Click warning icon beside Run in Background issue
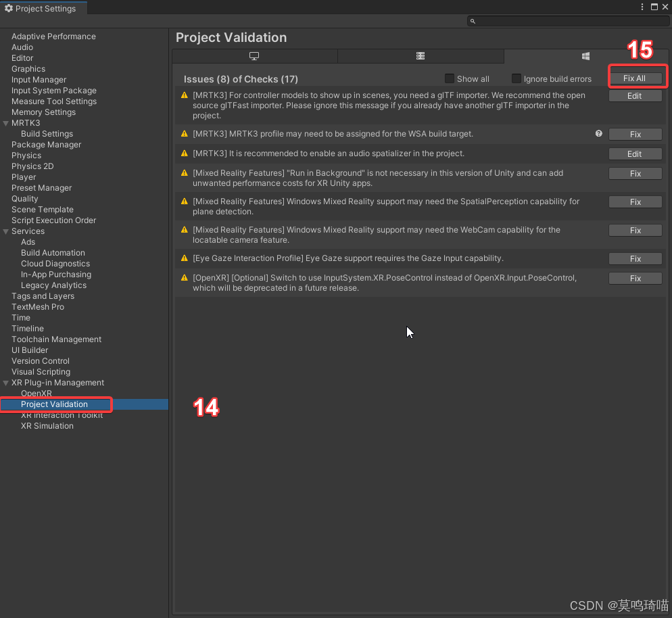This screenshot has height=618, width=672. point(185,173)
